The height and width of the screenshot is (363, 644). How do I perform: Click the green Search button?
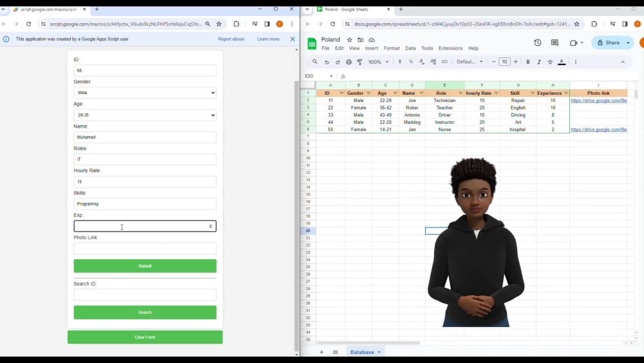tap(145, 313)
